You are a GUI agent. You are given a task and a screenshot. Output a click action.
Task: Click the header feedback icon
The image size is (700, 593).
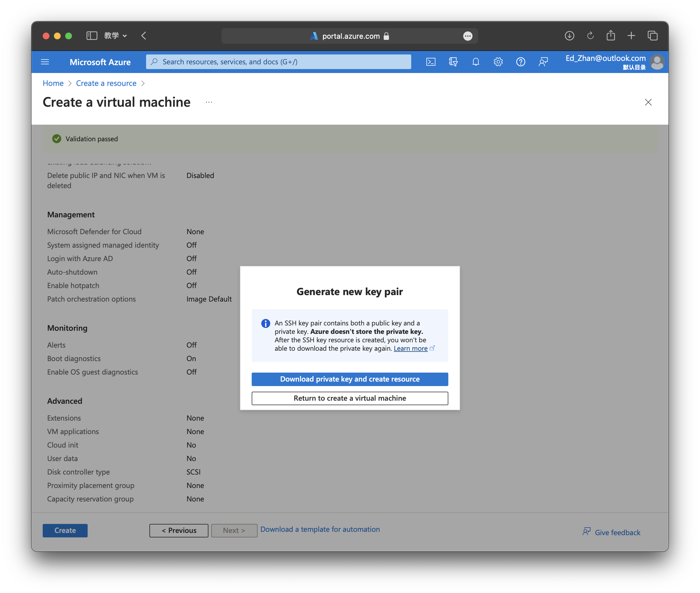(x=543, y=62)
